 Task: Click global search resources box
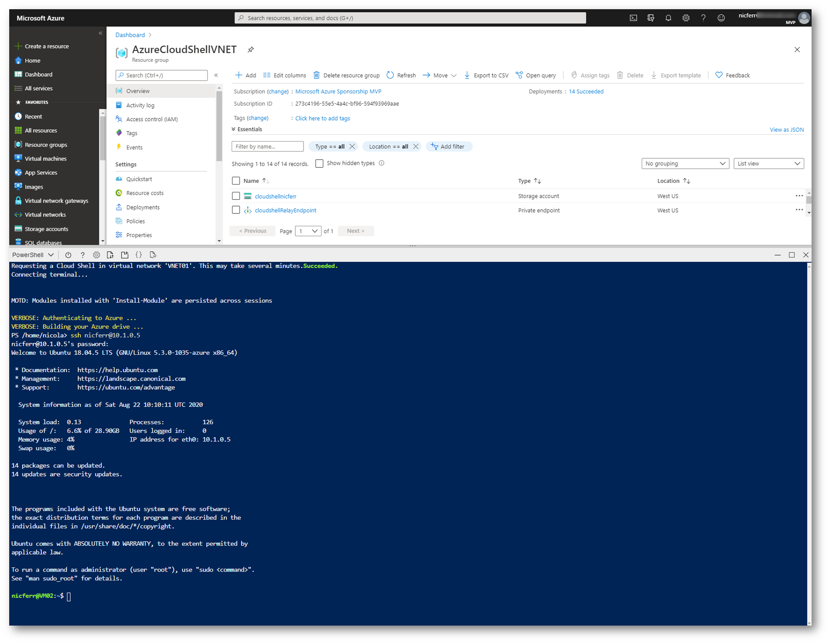(410, 18)
